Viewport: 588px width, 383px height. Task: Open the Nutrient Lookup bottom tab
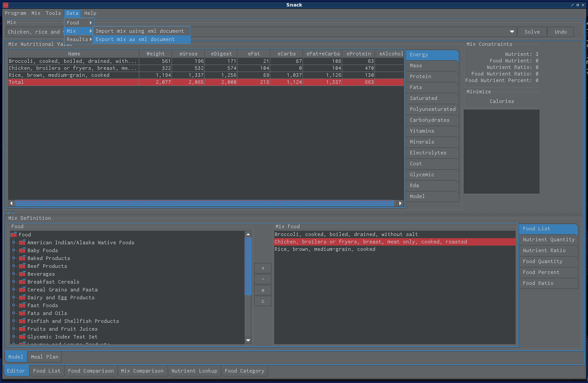tap(194, 371)
